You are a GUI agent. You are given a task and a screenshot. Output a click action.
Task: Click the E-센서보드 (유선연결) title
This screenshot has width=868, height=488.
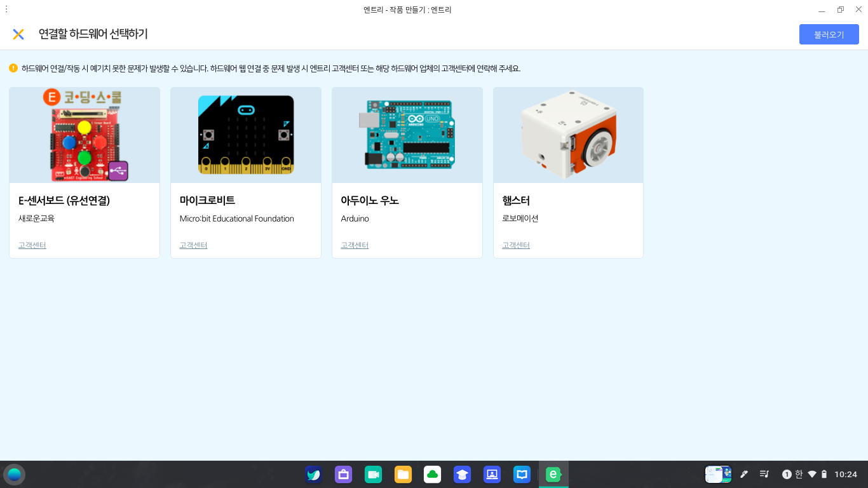tap(64, 200)
